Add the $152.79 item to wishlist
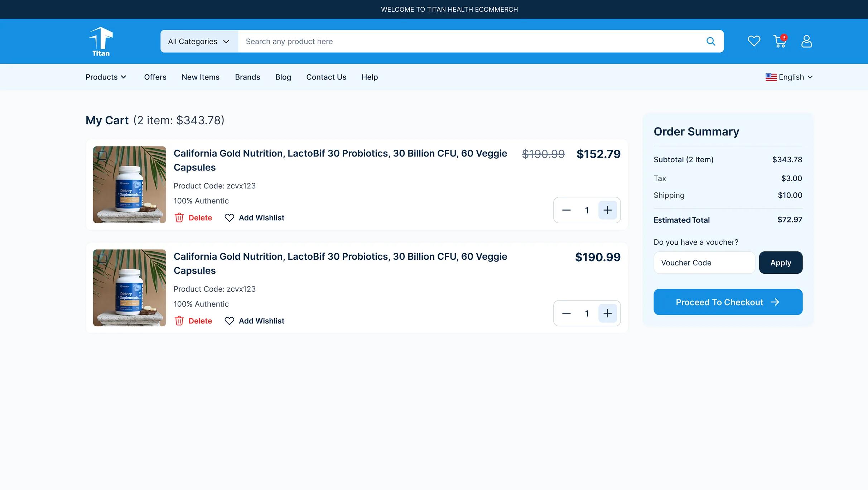 pyautogui.click(x=254, y=218)
